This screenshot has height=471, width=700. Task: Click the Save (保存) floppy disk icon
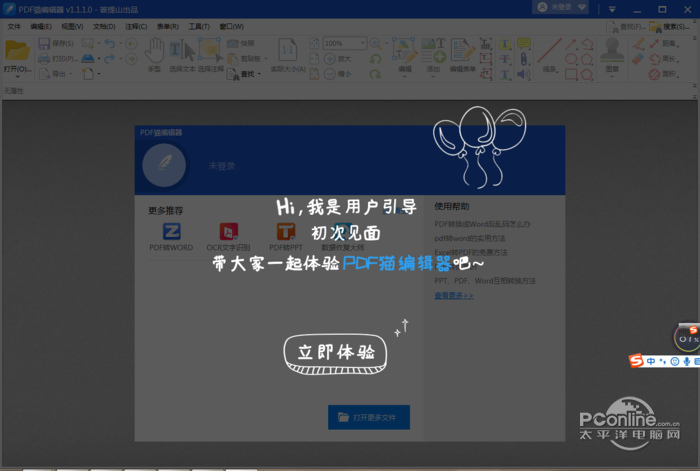click(x=44, y=43)
